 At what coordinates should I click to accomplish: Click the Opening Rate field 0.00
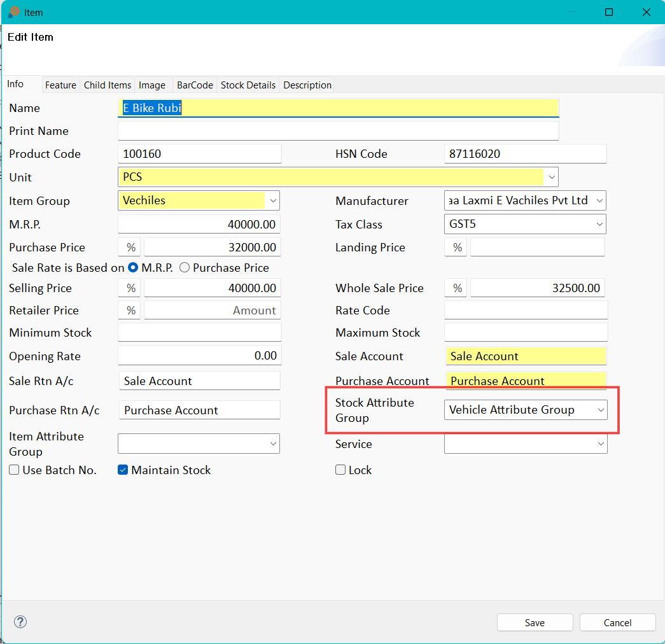(199, 356)
